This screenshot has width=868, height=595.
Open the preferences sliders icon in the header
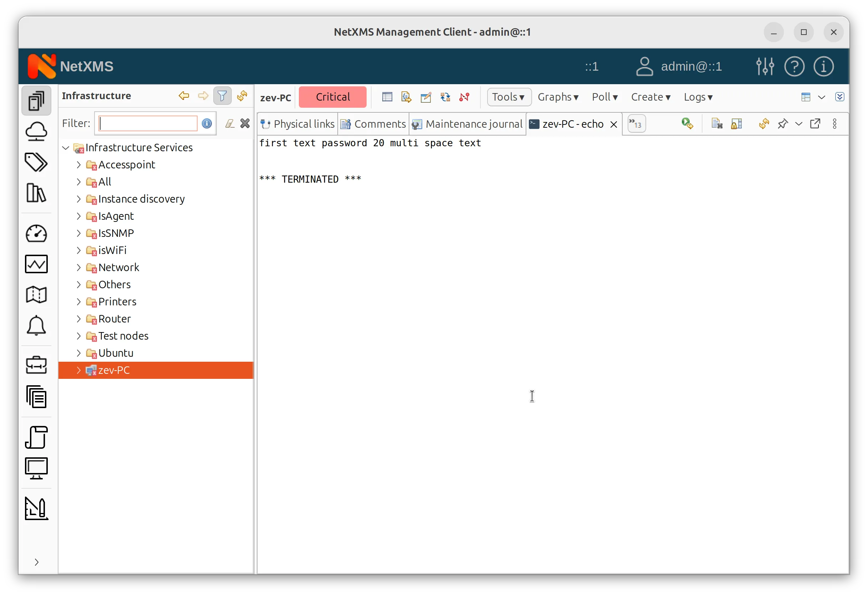pos(765,66)
